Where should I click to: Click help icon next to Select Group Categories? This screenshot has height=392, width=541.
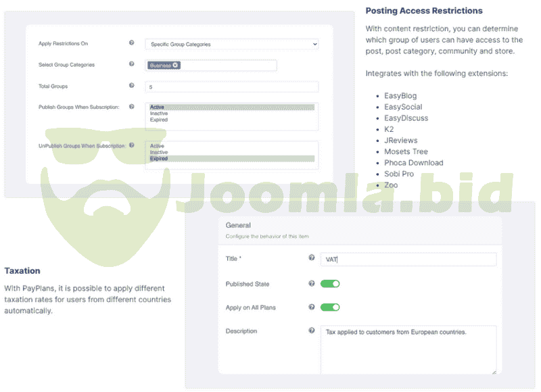[132, 65]
